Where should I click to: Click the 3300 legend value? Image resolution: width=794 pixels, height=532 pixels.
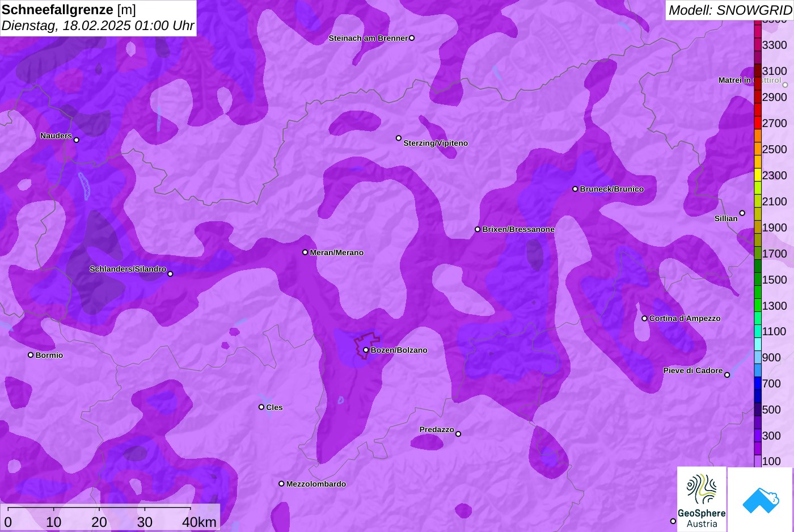[774, 45]
